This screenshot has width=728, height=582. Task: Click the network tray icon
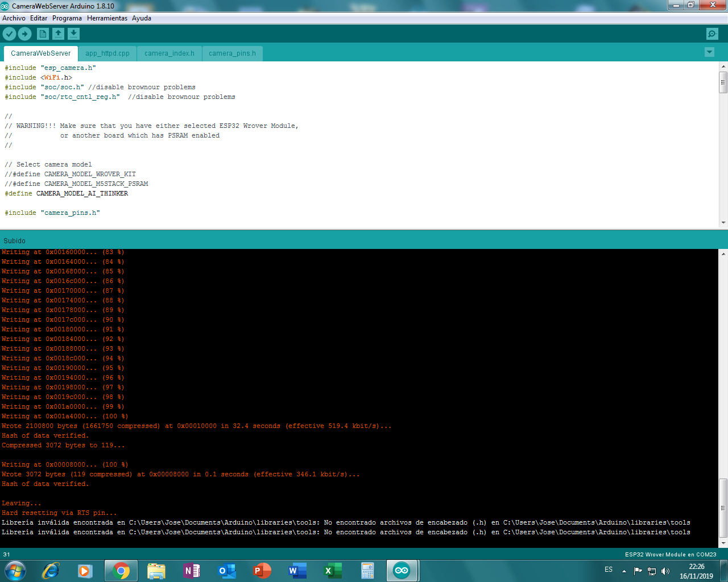point(652,571)
